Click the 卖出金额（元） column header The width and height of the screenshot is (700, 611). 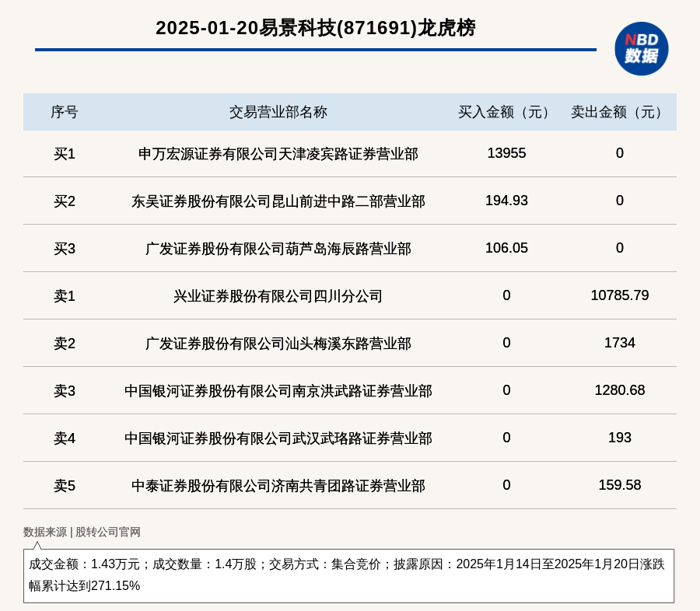620,112
